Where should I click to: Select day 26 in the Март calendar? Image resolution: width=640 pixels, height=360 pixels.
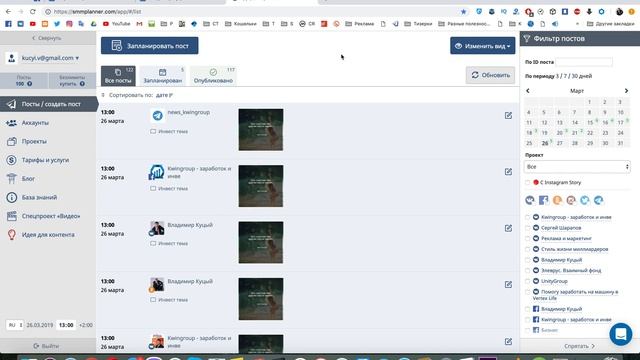pos(544,143)
